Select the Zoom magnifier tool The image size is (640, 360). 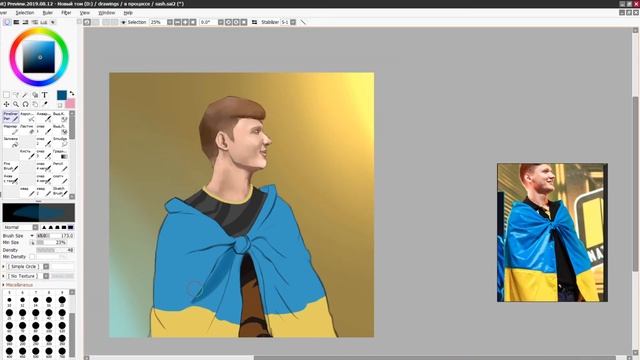click(16, 104)
